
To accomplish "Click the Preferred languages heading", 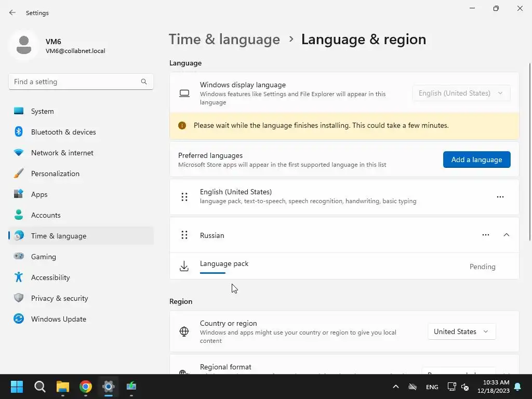I will click(x=210, y=155).
